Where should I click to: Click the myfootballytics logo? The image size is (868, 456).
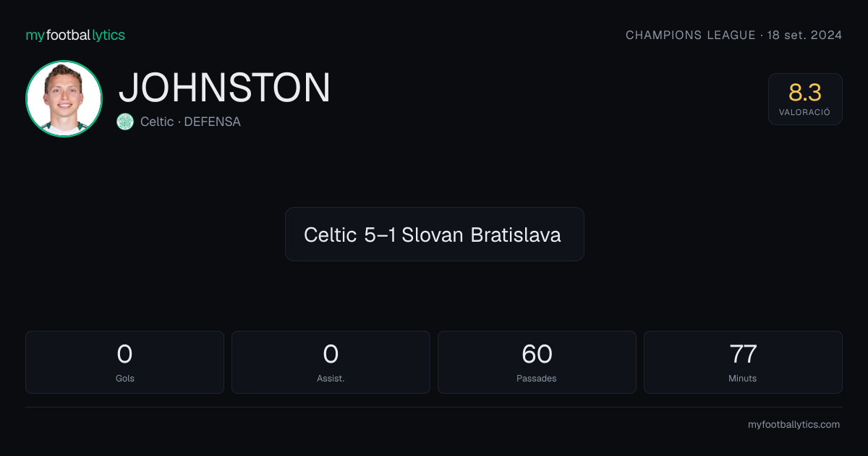75,35
